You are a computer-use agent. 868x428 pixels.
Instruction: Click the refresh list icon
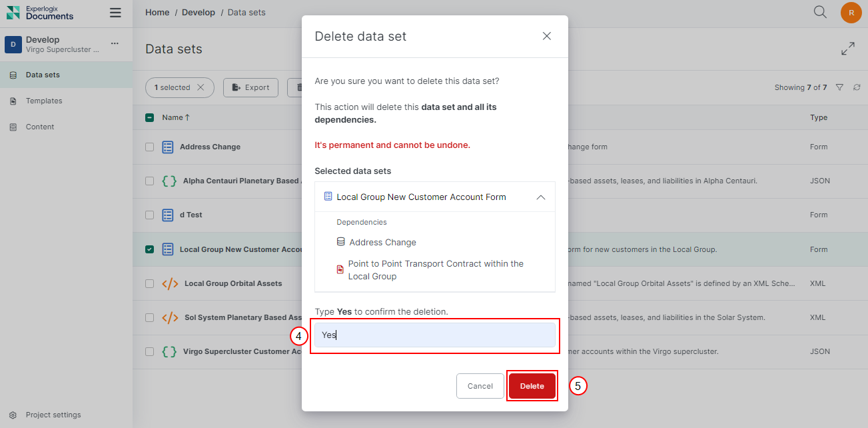pos(857,87)
